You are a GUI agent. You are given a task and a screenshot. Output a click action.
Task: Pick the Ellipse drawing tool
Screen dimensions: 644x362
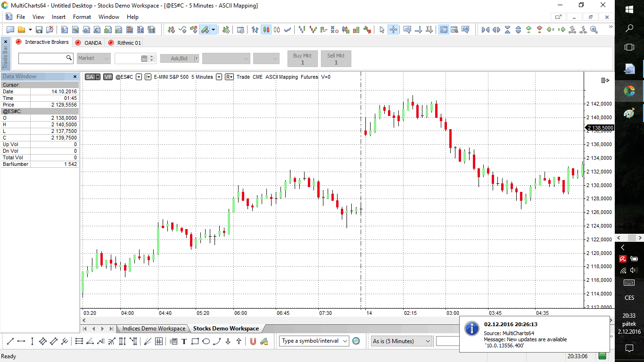(x=206, y=341)
